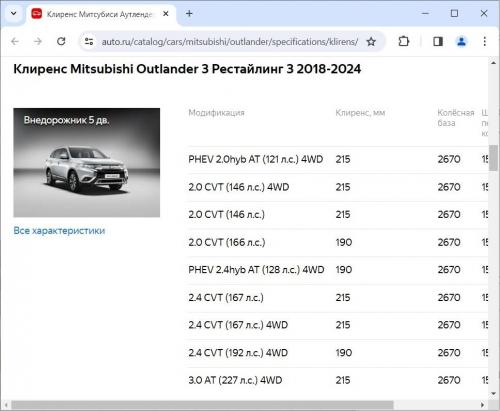Expand the tab search dropdown arrow
Image resolution: width=500 pixels, height=411 pixels.
coord(14,14)
